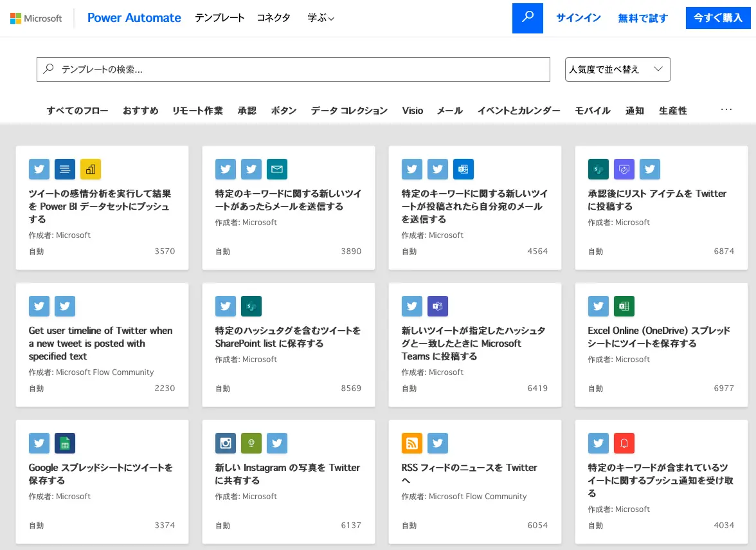Click the Twitter icon in '承認後にリスト アイテム' card
Screen dimensions: 756x550
coord(650,169)
